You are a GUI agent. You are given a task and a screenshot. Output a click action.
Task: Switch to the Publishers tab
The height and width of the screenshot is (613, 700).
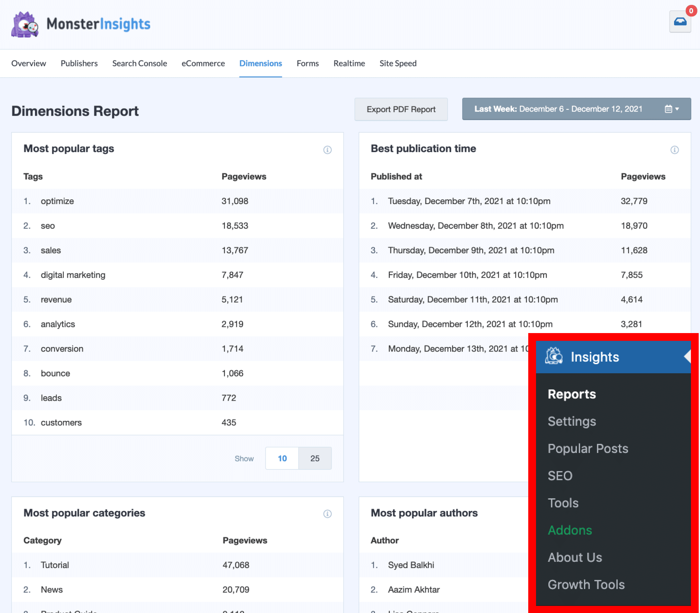(x=79, y=63)
